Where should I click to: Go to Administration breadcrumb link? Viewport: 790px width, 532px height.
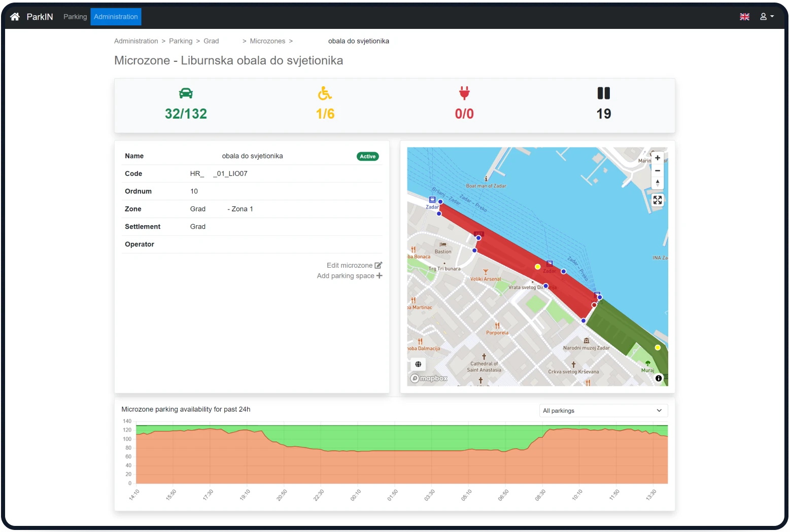(x=136, y=41)
